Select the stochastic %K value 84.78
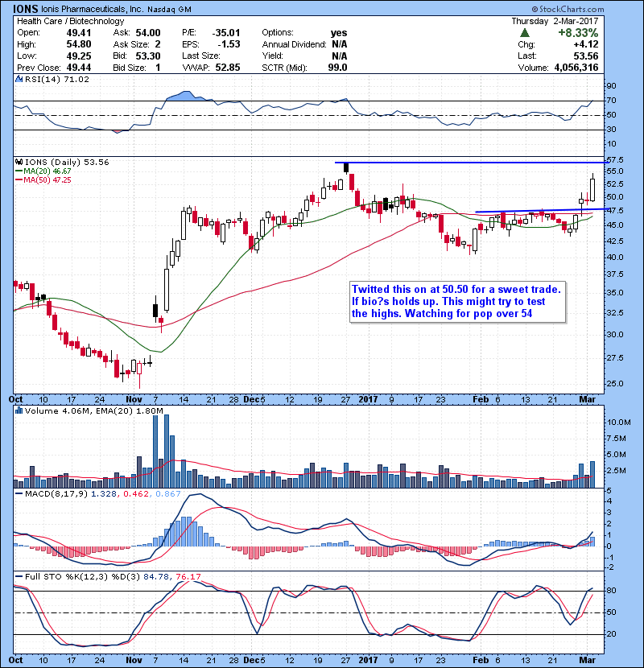Viewport: 644px width, 668px height. 156,577
